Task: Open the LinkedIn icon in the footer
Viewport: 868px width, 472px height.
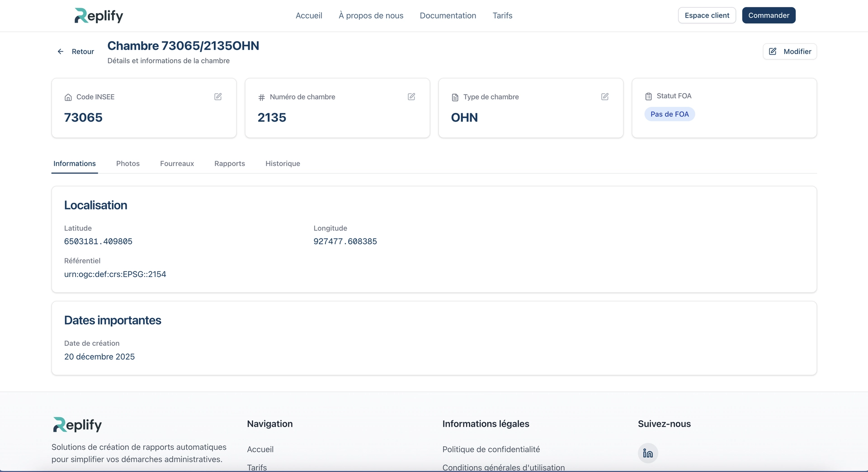Action: point(648,453)
